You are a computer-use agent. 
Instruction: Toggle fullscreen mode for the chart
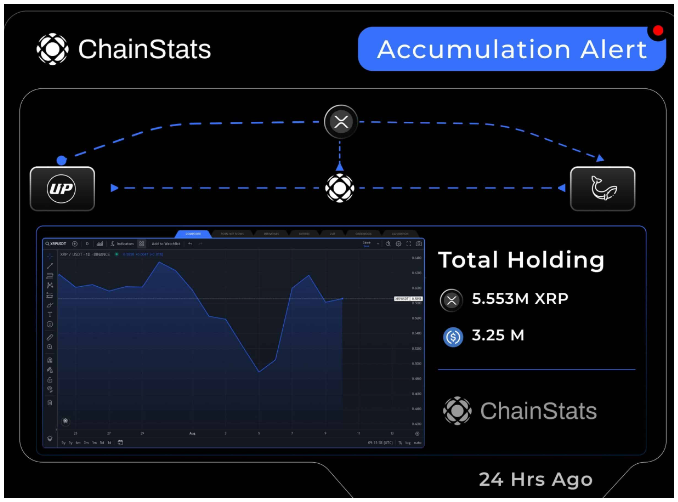[x=409, y=243]
